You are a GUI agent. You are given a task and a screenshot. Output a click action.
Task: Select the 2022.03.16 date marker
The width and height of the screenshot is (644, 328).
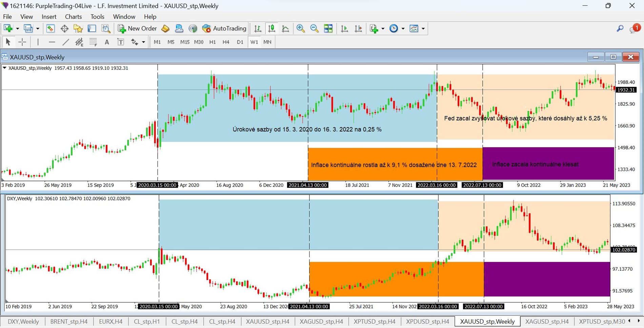click(x=437, y=185)
